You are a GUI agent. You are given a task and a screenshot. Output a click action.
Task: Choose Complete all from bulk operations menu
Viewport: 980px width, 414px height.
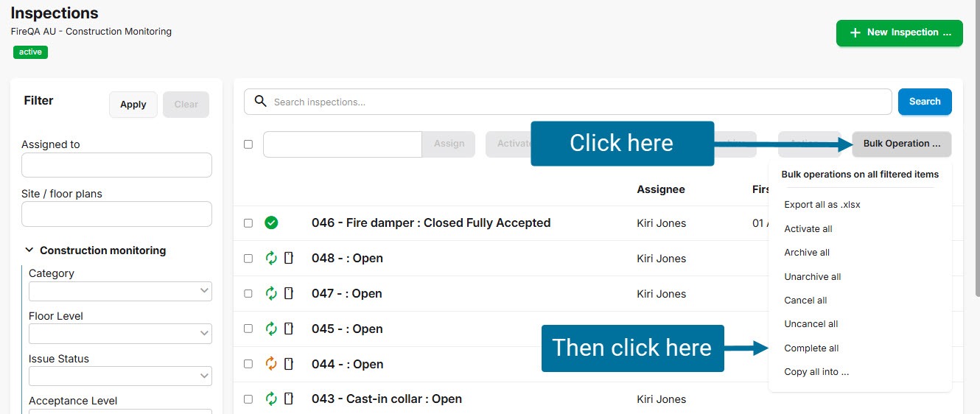[811, 348]
